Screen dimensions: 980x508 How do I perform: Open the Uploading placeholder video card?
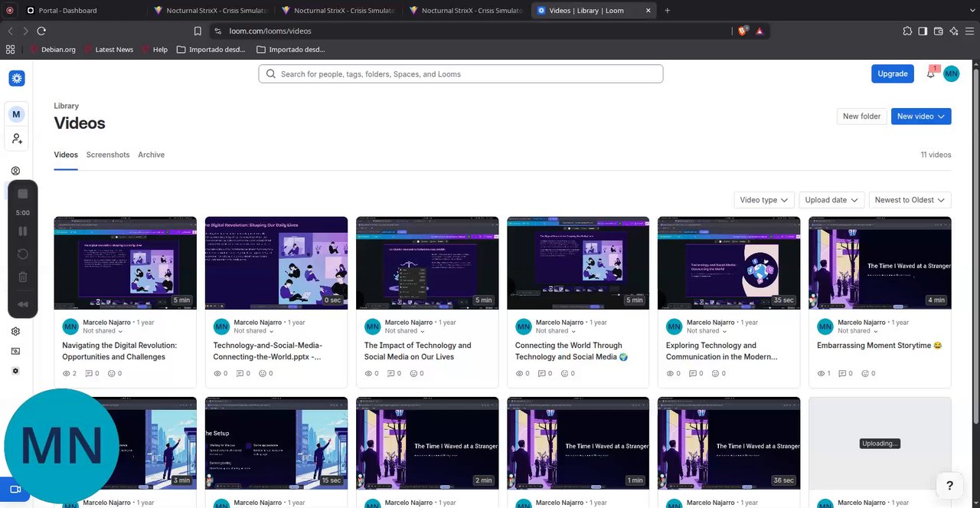[880, 443]
